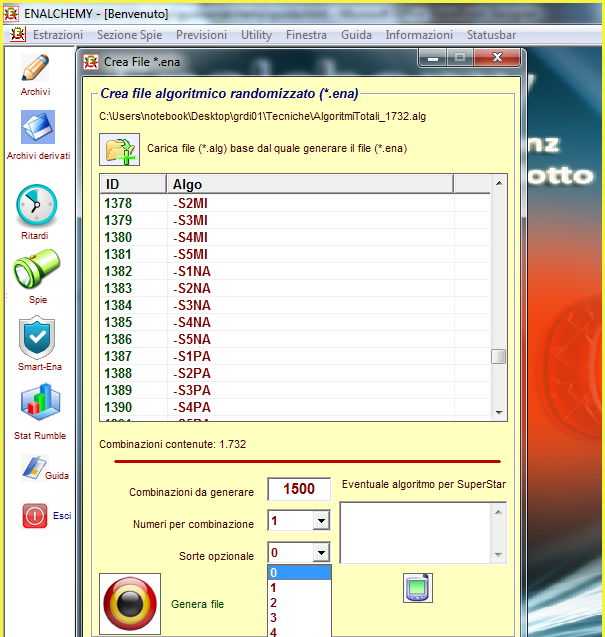Image resolution: width=605 pixels, height=637 pixels.
Task: Open the Spie flashlight icon
Action: [x=37, y=269]
